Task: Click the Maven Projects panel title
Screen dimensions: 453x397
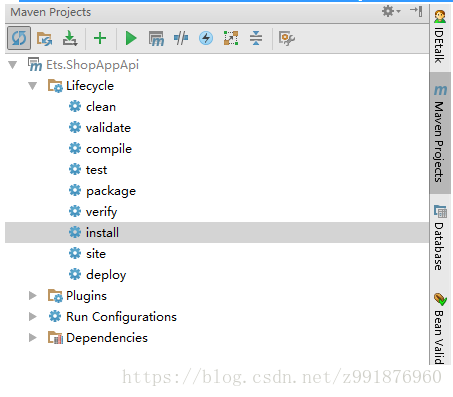Action: coord(51,12)
